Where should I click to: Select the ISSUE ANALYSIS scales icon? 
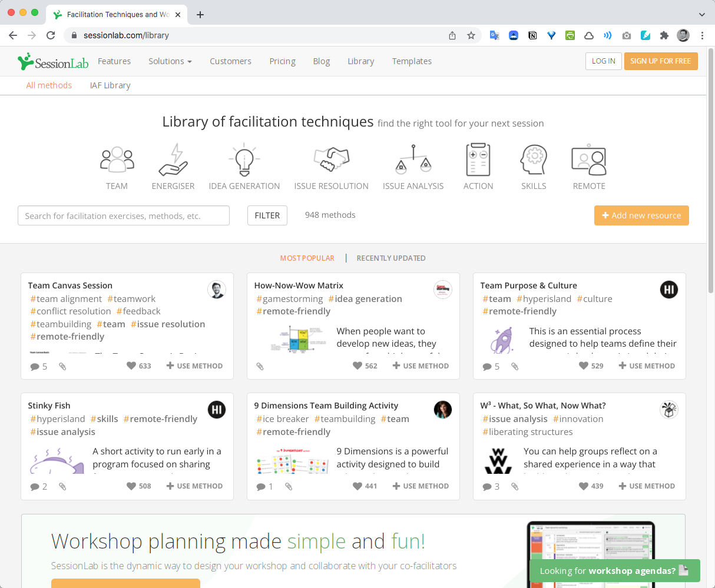[413, 159]
